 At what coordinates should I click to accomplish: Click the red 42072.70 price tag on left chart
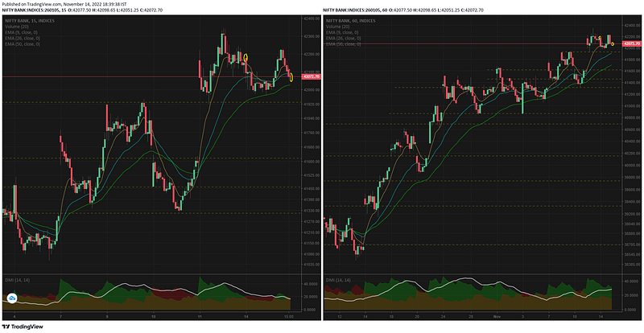(x=311, y=76)
